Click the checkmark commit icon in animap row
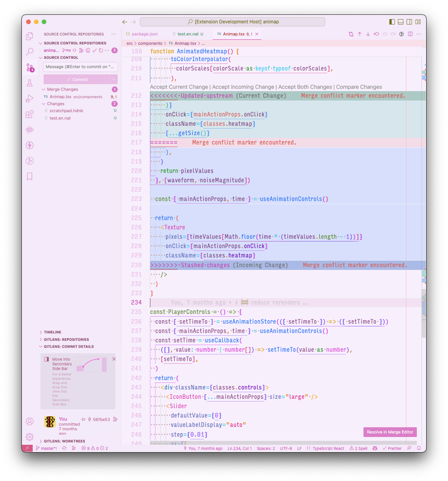The image size is (448, 481). pyautogui.click(x=94, y=50)
